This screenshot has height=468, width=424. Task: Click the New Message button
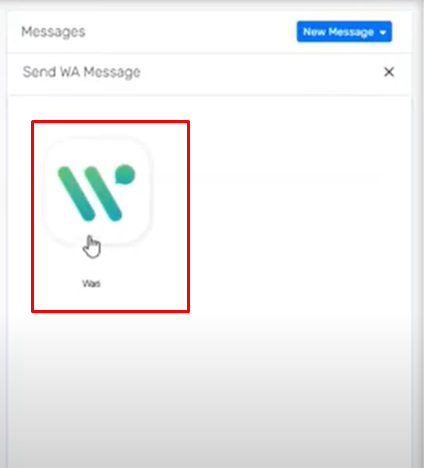click(x=344, y=32)
